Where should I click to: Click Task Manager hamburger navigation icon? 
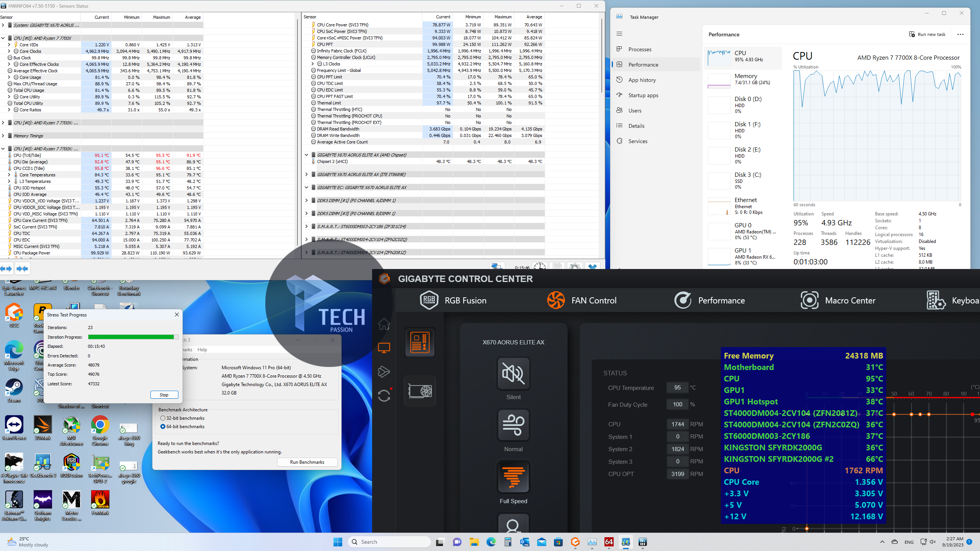(619, 34)
